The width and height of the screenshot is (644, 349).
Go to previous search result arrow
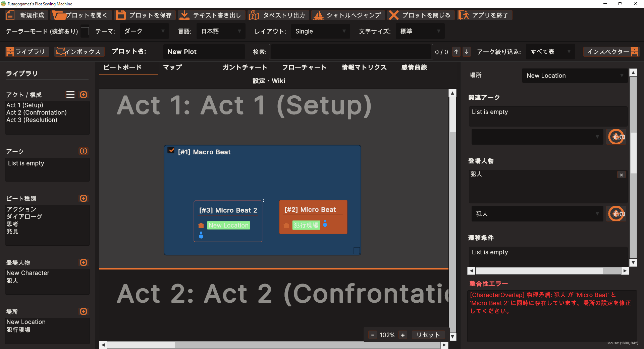(456, 52)
